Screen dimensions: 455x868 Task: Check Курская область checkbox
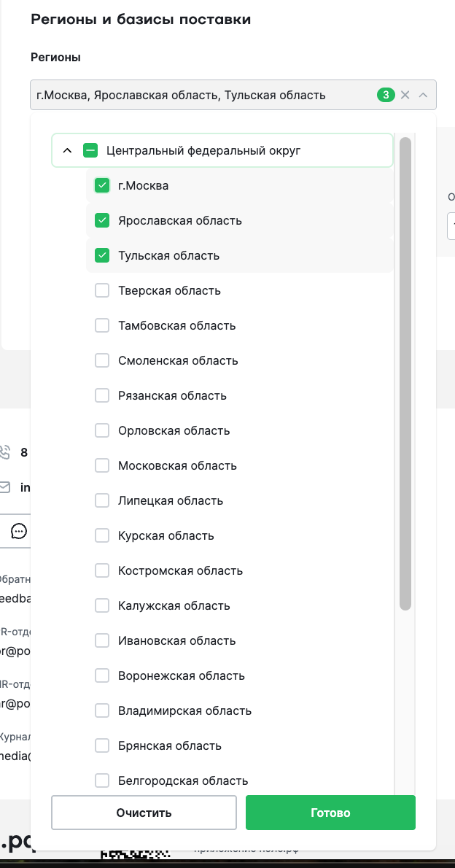(x=102, y=535)
